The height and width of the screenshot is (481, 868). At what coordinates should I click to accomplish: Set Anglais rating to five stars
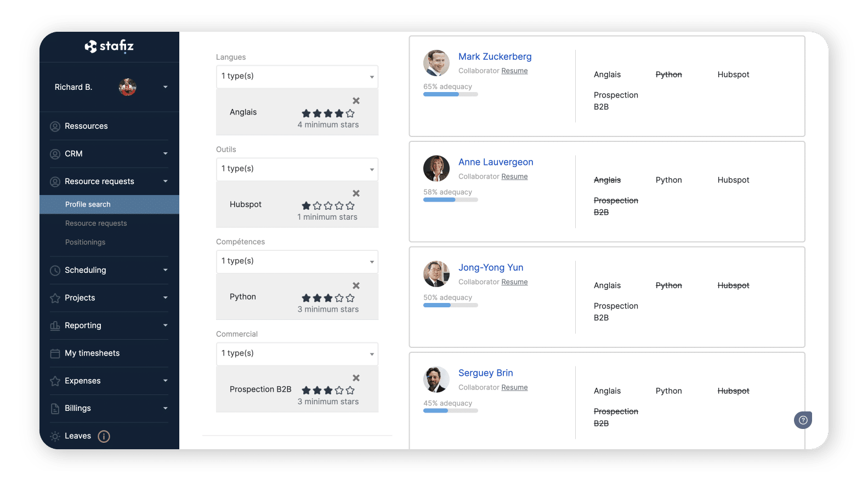350,113
